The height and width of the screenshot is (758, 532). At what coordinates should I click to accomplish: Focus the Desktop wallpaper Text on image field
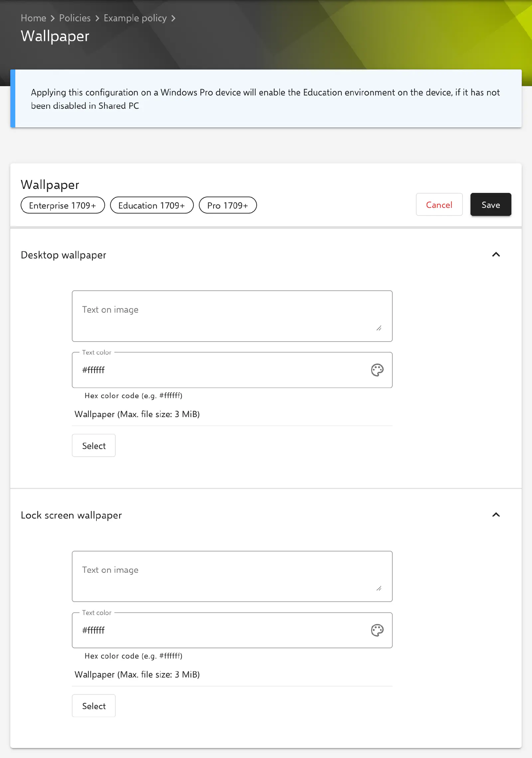[232, 316]
